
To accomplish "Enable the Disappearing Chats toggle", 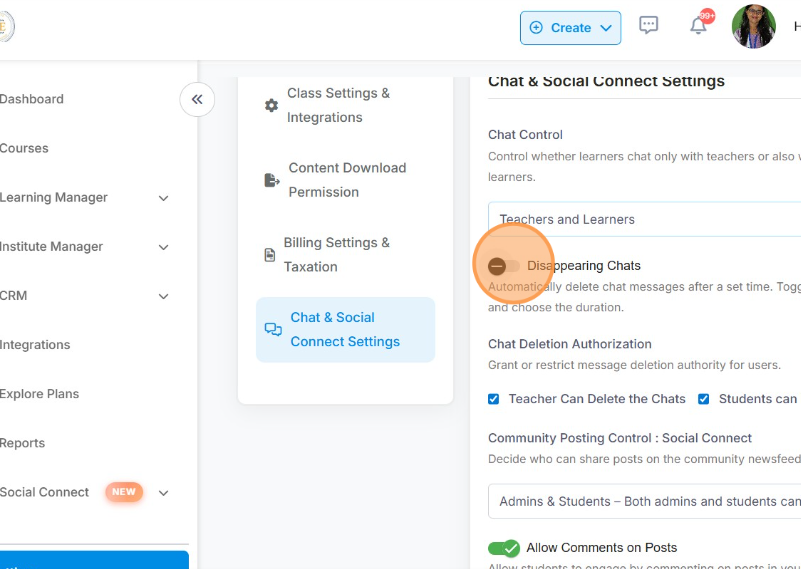I will (504, 266).
